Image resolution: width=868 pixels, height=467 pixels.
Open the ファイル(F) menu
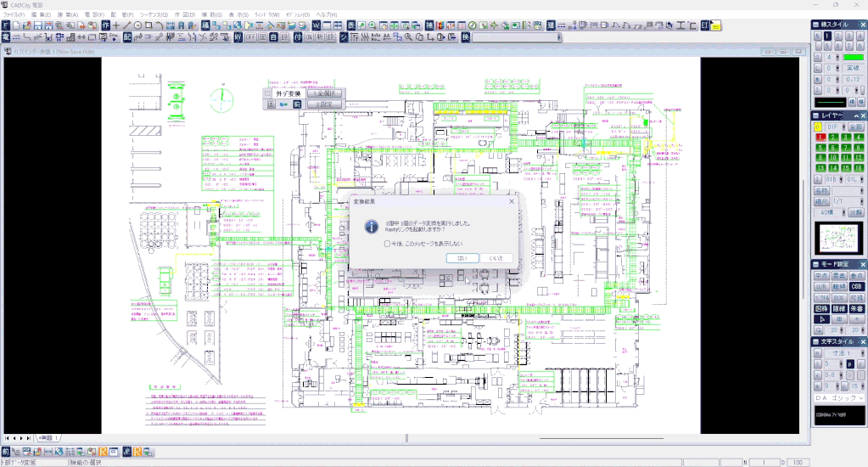[14, 14]
